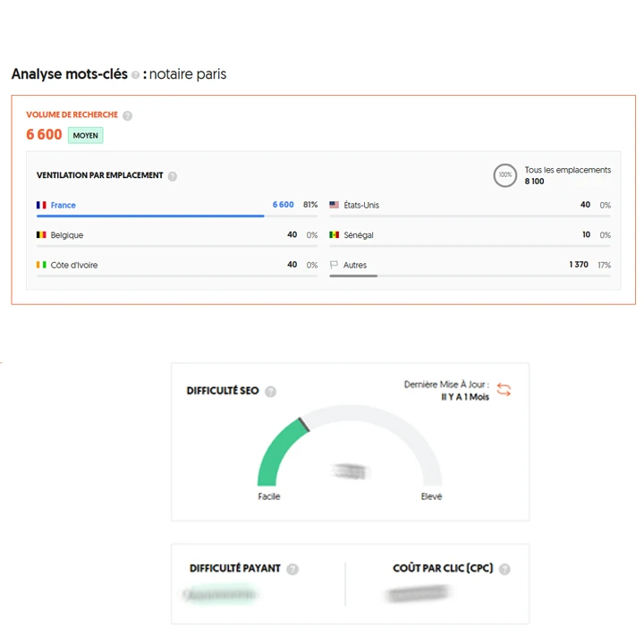
Task: Click the Coût par clic help icon
Action: point(504,569)
